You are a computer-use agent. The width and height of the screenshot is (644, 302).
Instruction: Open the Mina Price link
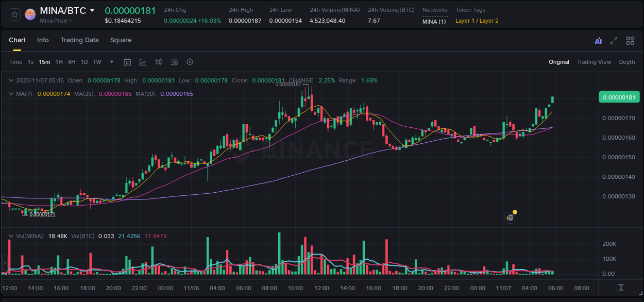(56, 21)
